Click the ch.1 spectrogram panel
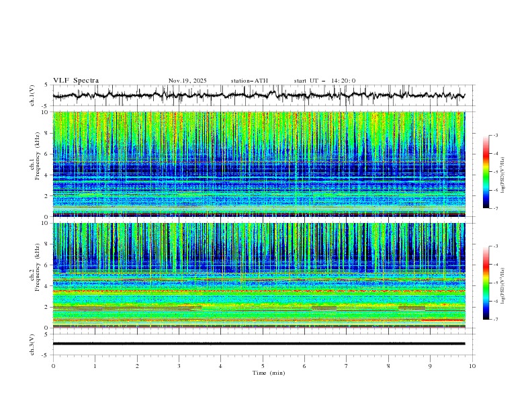The width and height of the screenshot is (532, 411). (259, 164)
